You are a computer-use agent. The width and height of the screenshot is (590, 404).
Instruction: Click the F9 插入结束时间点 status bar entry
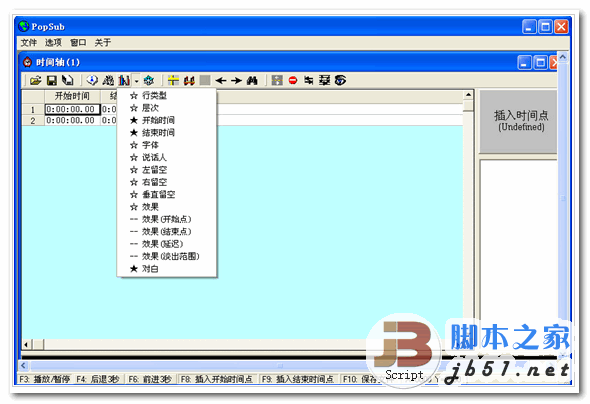tap(298, 379)
